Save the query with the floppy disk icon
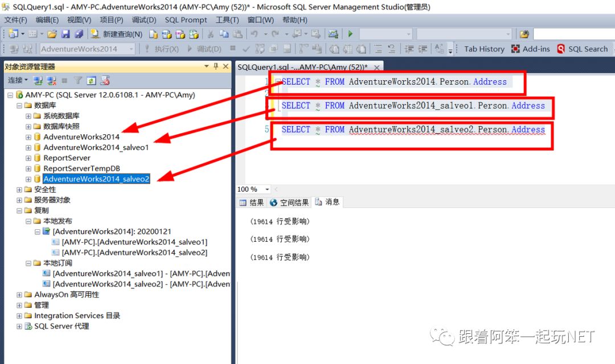 [x=65, y=34]
